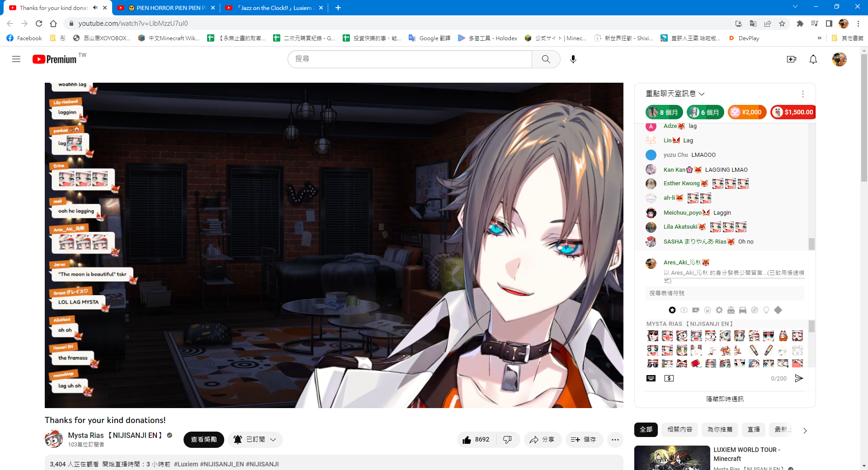Viewport: 868px width, 470px height.
Task: Go to YouTube Premium home logo
Action: (x=54, y=59)
